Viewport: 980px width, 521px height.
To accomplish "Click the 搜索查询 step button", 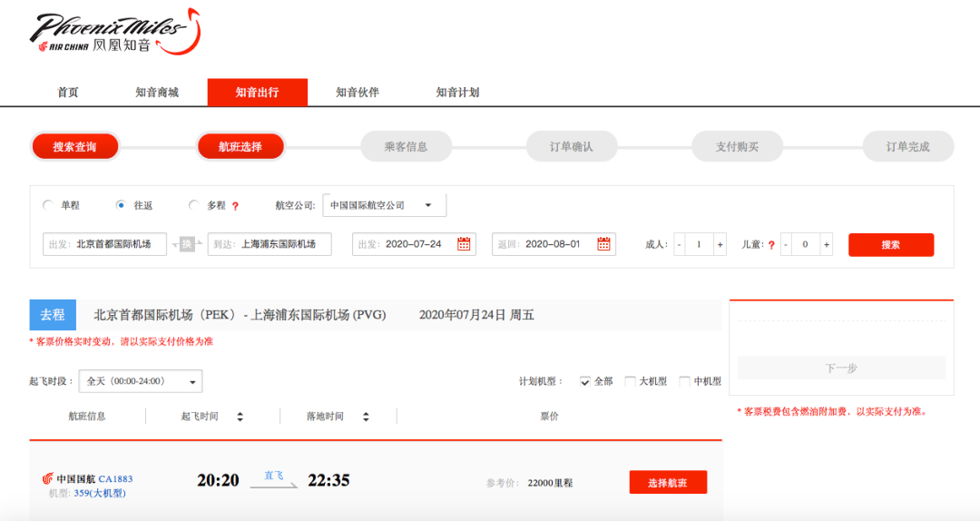I will (x=75, y=147).
